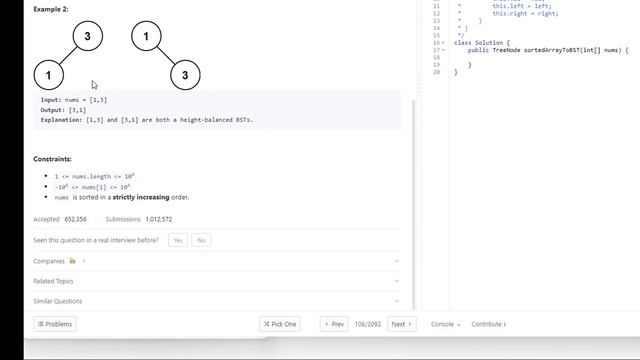Click root node 1 in right tree diagram
Image resolution: width=640 pixels, height=360 pixels.
146,36
